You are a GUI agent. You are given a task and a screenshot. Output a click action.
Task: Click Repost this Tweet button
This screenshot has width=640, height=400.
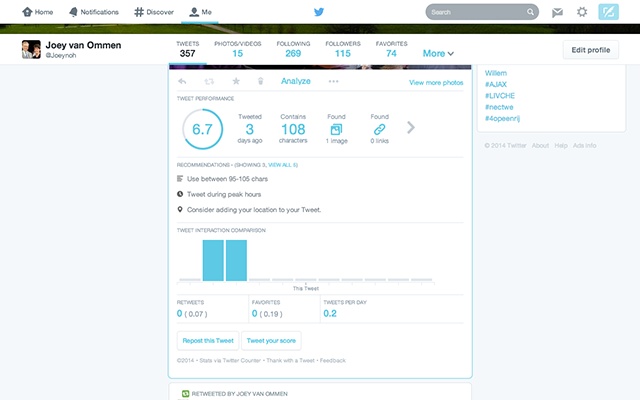coord(208,340)
